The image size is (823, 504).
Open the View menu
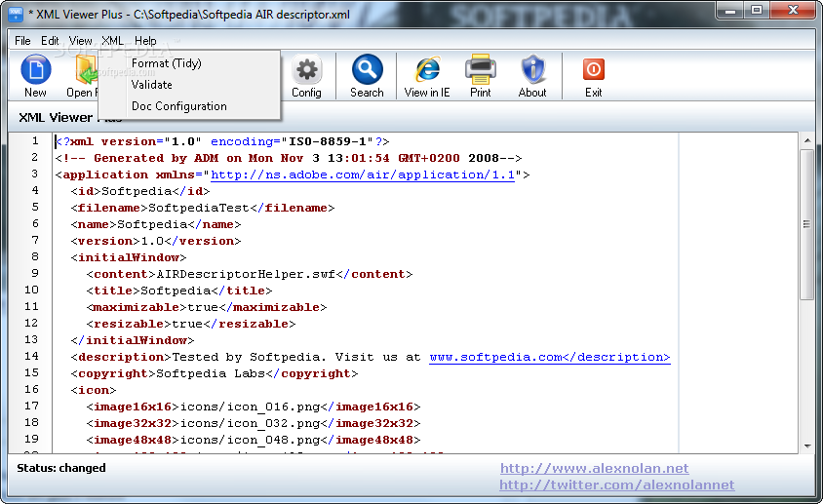point(80,40)
